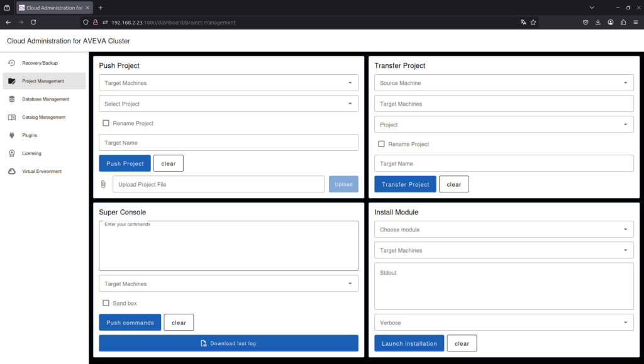Focus Target Name field in Transfer Project
This screenshot has height=364, width=644.
point(504,163)
